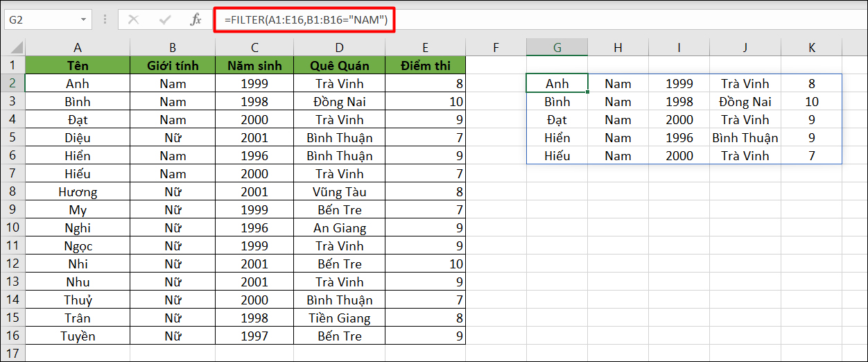Image resolution: width=868 pixels, height=362 pixels.
Task: Select row 5 header
Action: tap(13, 137)
